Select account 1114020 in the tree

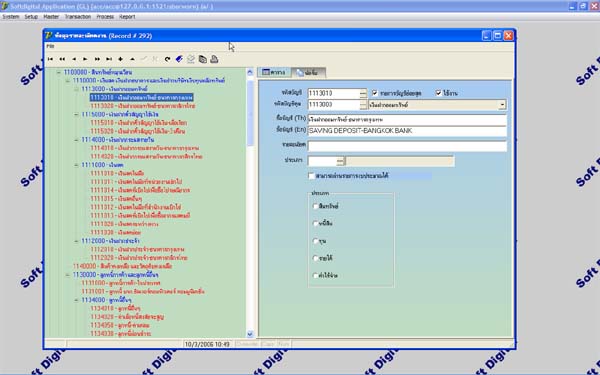pyautogui.click(x=146, y=157)
